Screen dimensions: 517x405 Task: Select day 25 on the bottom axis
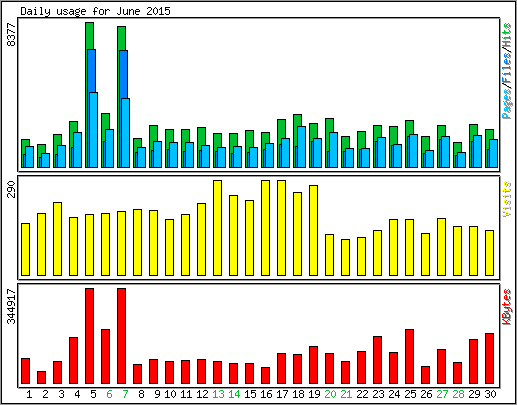(x=410, y=394)
